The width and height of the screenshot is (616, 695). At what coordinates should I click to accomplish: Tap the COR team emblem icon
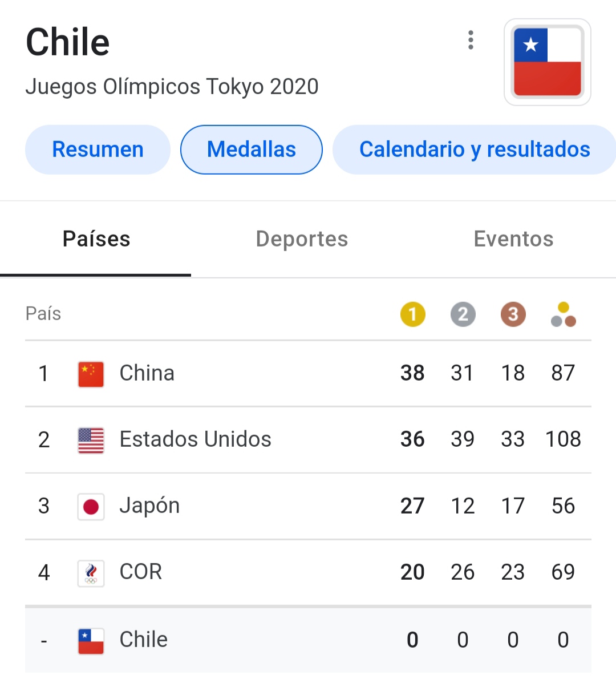coord(91,573)
